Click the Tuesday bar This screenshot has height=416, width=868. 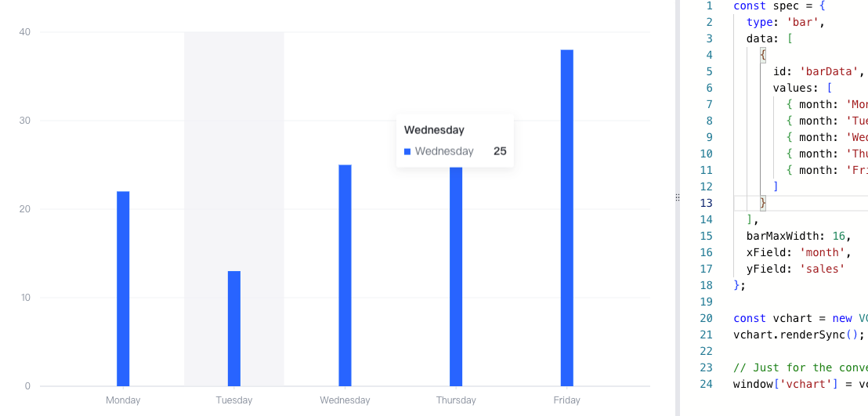coord(234,328)
